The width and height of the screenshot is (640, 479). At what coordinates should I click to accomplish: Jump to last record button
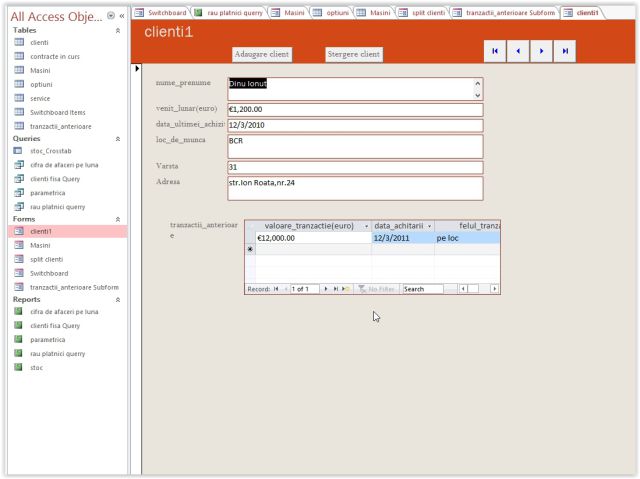(565, 51)
